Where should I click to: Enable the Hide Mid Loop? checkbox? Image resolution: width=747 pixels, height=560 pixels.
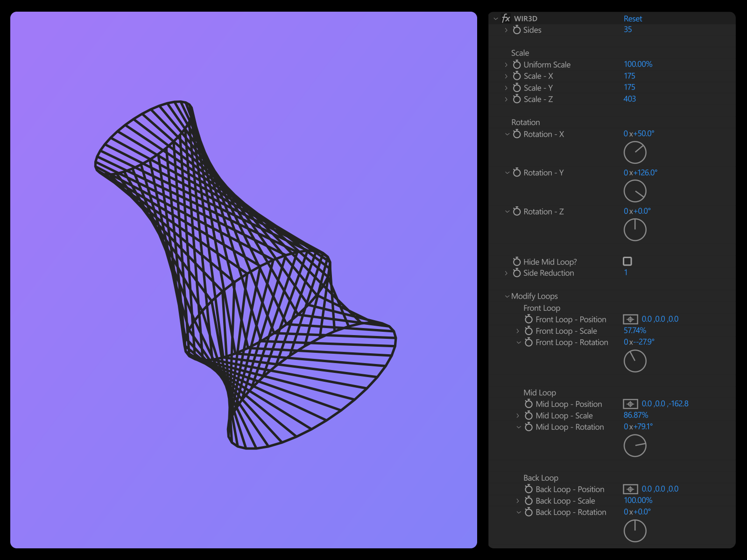(x=627, y=261)
